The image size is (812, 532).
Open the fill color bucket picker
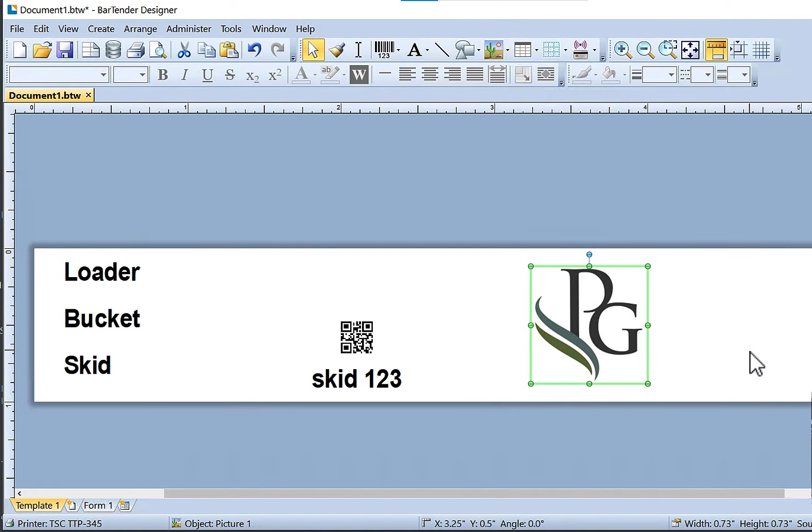610,75
